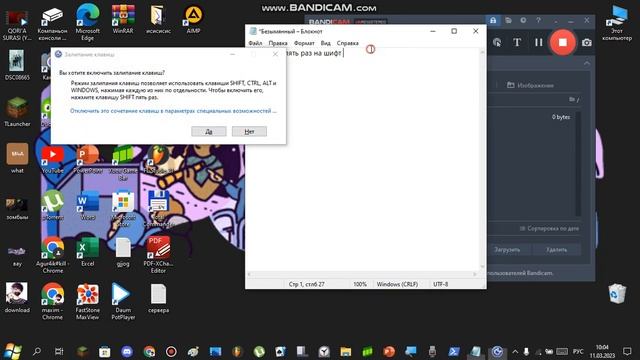The image size is (640, 360).
Task: Select the PowerPoint desktop shortcut
Action: coord(88,160)
